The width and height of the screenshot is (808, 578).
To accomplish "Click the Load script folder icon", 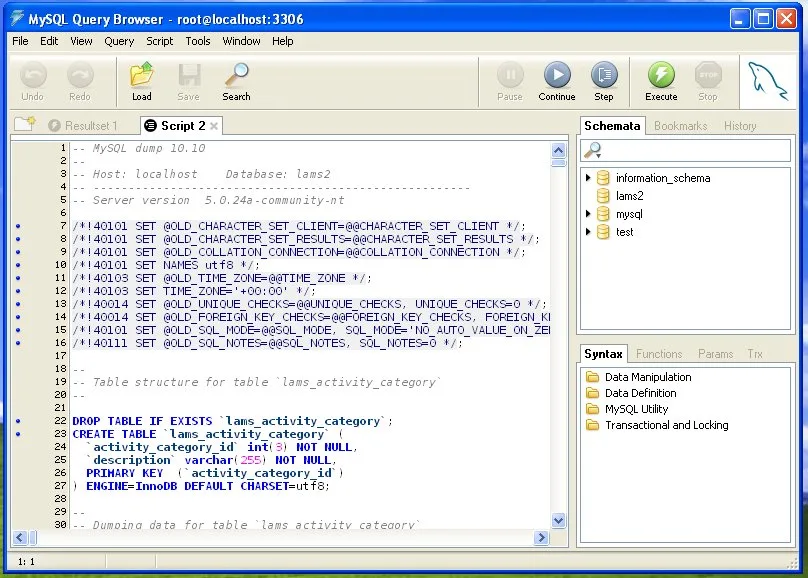I will tap(142, 75).
